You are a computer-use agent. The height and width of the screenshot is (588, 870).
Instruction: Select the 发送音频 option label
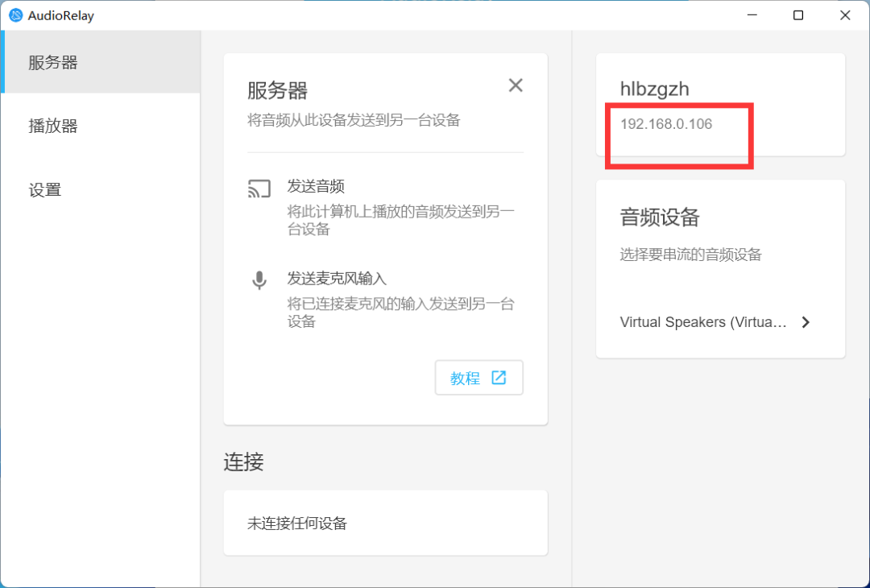[x=316, y=187]
